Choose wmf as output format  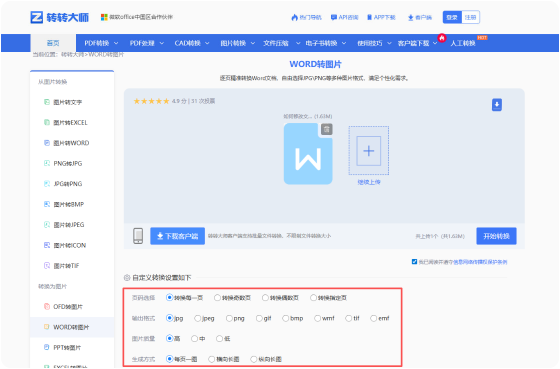[317, 318]
